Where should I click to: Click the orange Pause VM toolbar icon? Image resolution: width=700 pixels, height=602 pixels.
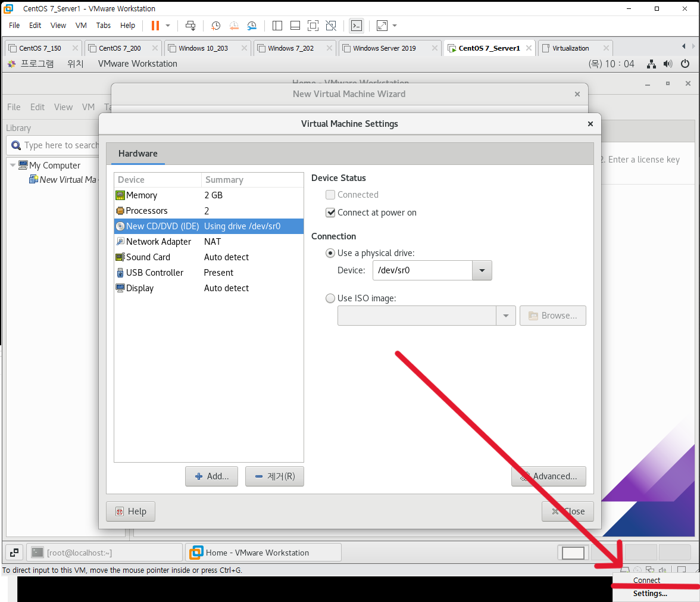click(155, 26)
